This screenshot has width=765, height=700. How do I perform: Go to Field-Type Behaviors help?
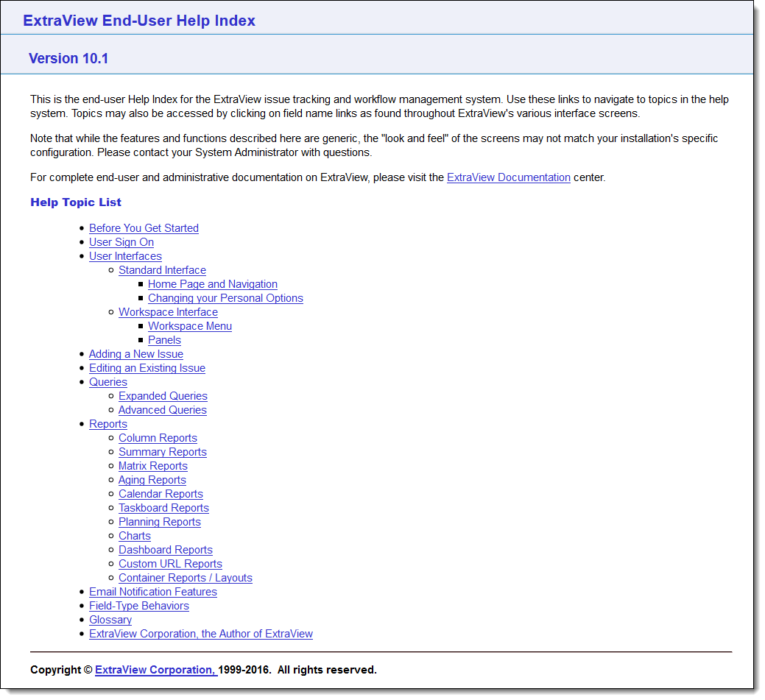pyautogui.click(x=139, y=606)
